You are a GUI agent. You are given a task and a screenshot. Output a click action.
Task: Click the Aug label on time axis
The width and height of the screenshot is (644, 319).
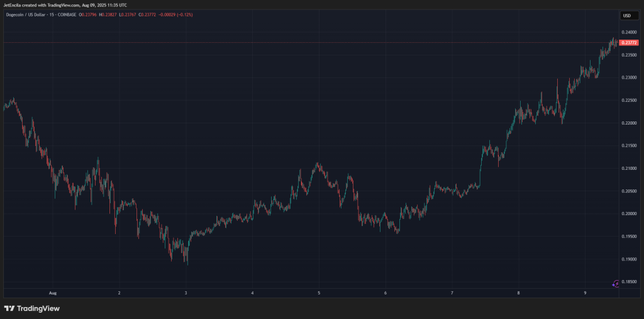coord(52,293)
